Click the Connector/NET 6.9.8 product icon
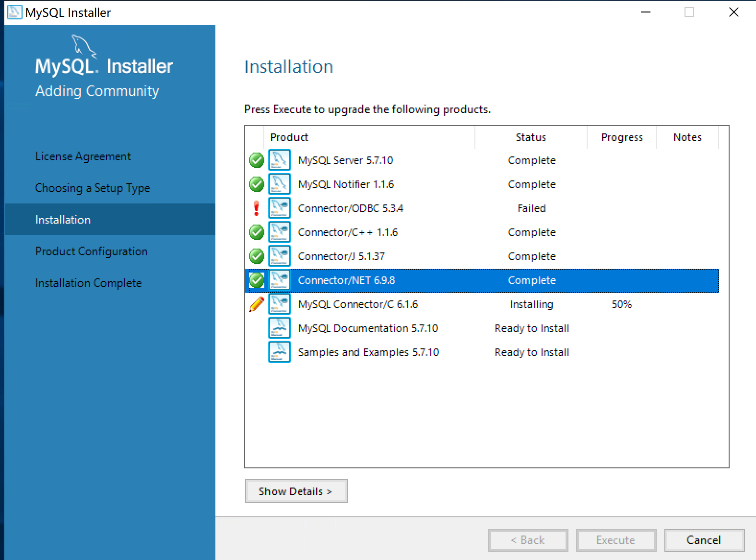756x560 pixels. coord(280,280)
